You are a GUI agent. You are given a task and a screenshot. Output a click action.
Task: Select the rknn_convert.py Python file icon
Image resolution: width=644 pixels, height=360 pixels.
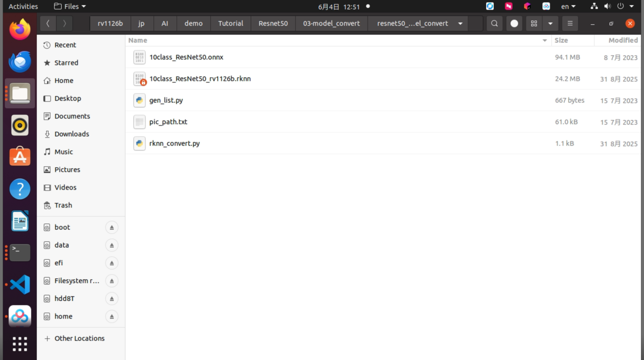click(x=140, y=143)
